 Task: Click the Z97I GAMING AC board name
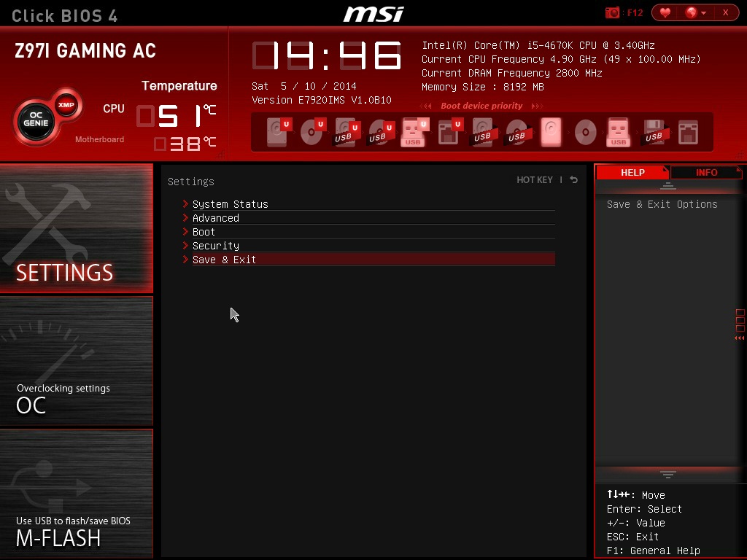[85, 50]
